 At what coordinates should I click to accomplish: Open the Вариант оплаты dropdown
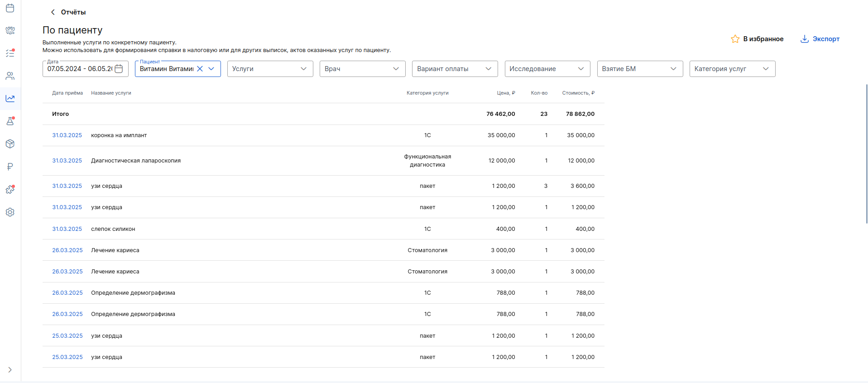(x=455, y=69)
